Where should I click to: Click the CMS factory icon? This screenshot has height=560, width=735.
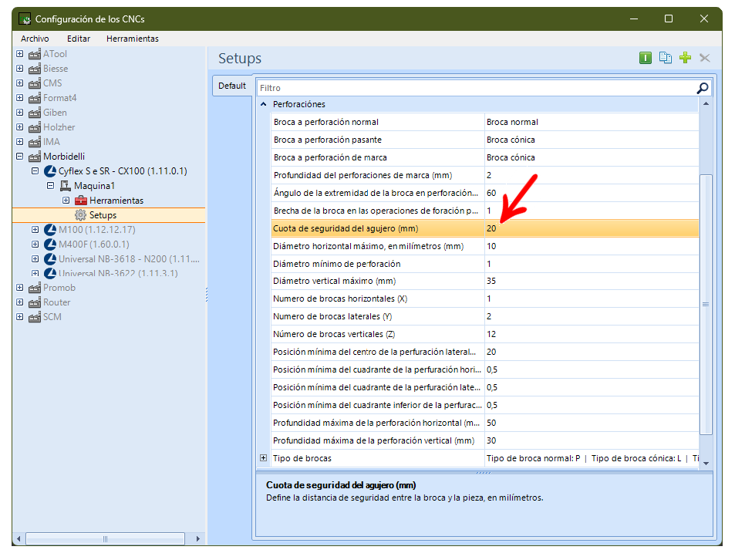[x=35, y=83]
